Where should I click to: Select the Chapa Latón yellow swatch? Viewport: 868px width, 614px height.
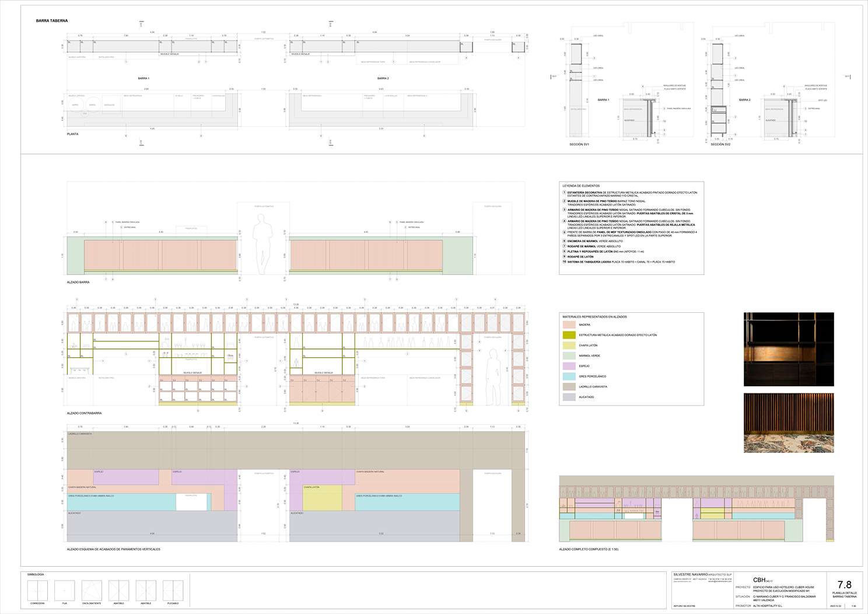[x=569, y=346]
